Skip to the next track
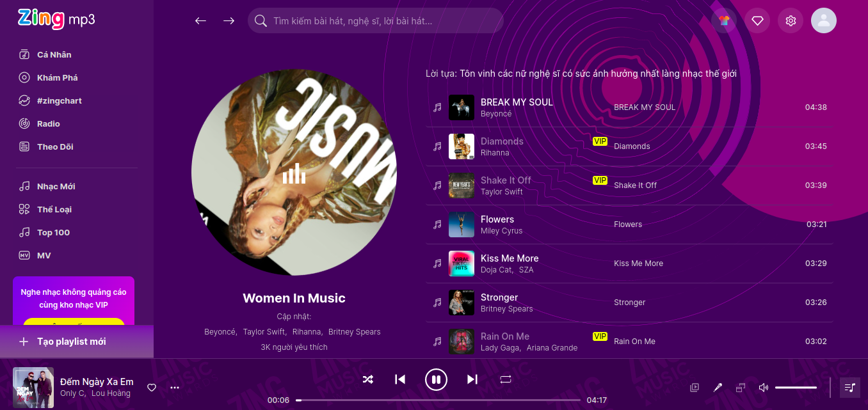868x410 pixels. [472, 379]
